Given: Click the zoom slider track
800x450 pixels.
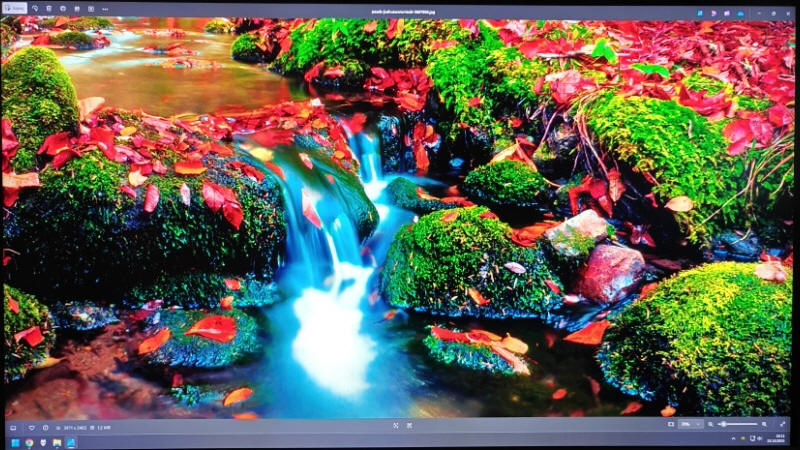Looking at the screenshot, I should click(x=738, y=424).
